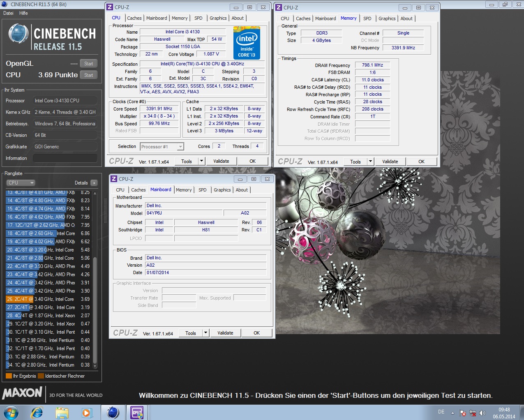Click the MAXON logo at bottom left

pos(22,393)
